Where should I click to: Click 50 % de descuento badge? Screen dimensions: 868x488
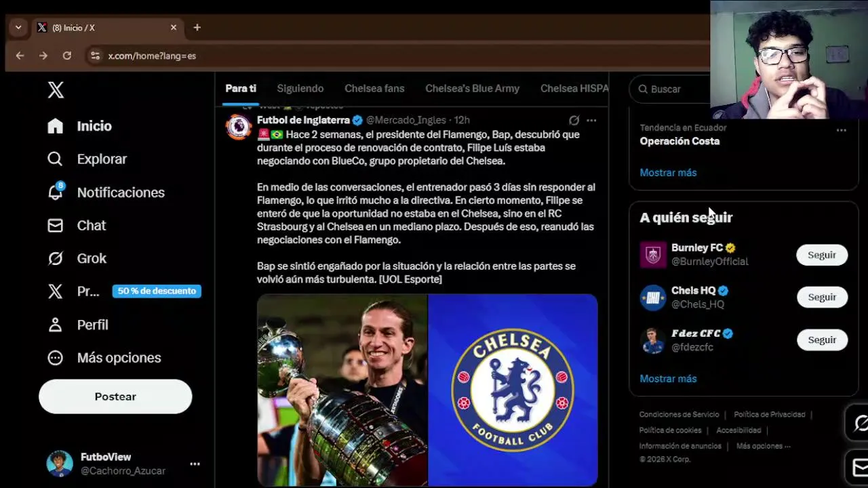point(157,291)
